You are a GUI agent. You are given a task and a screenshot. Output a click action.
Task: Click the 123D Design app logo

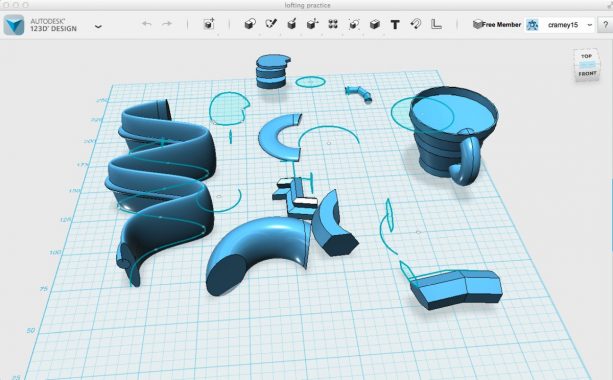tap(14, 25)
